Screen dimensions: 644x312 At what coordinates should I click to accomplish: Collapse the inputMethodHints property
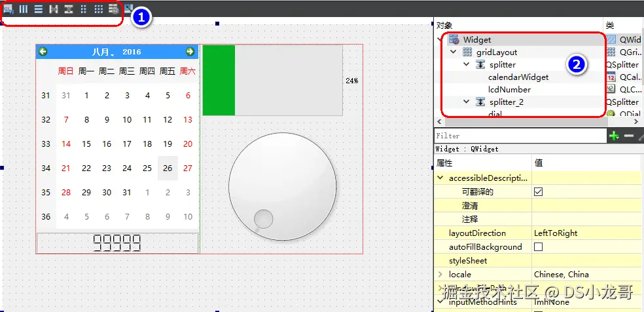[x=440, y=302]
